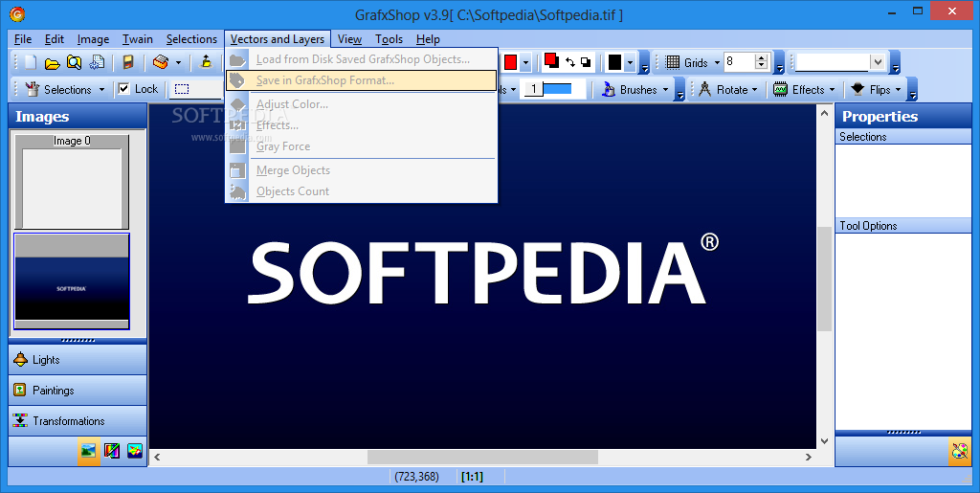
Task: Choose Load from Disk Saved GrafxShop Objects
Action: tap(361, 59)
